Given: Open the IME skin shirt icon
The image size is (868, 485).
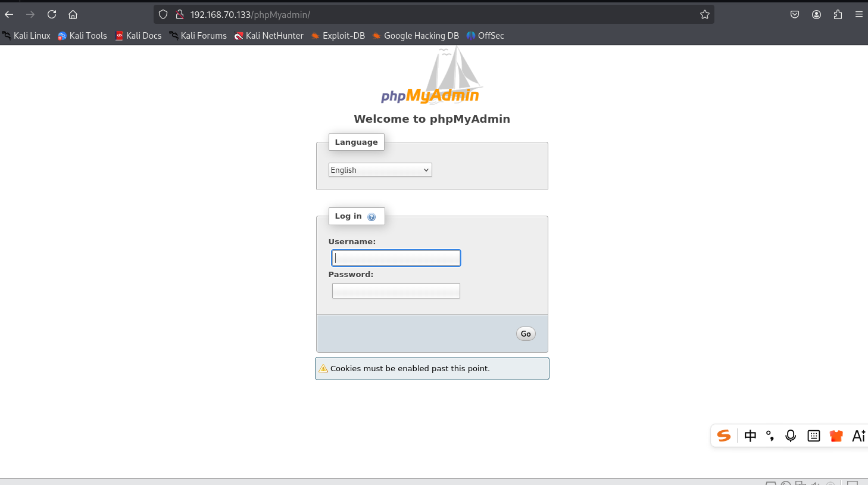Looking at the screenshot, I should pyautogui.click(x=836, y=436).
